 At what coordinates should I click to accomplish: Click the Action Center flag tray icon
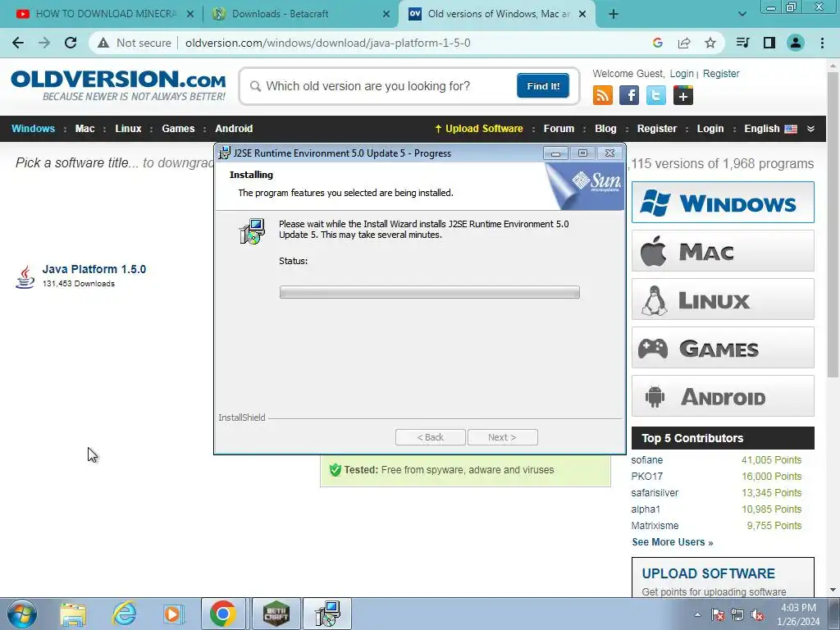click(718, 614)
